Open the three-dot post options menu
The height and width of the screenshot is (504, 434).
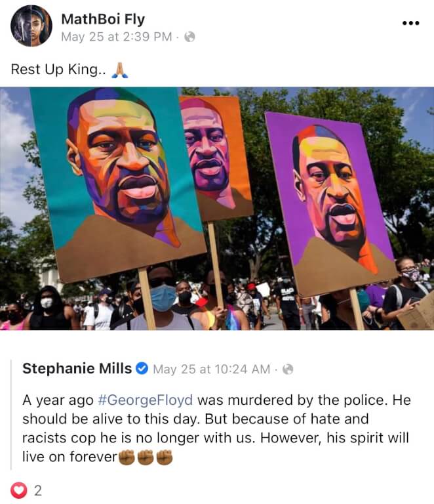click(410, 23)
